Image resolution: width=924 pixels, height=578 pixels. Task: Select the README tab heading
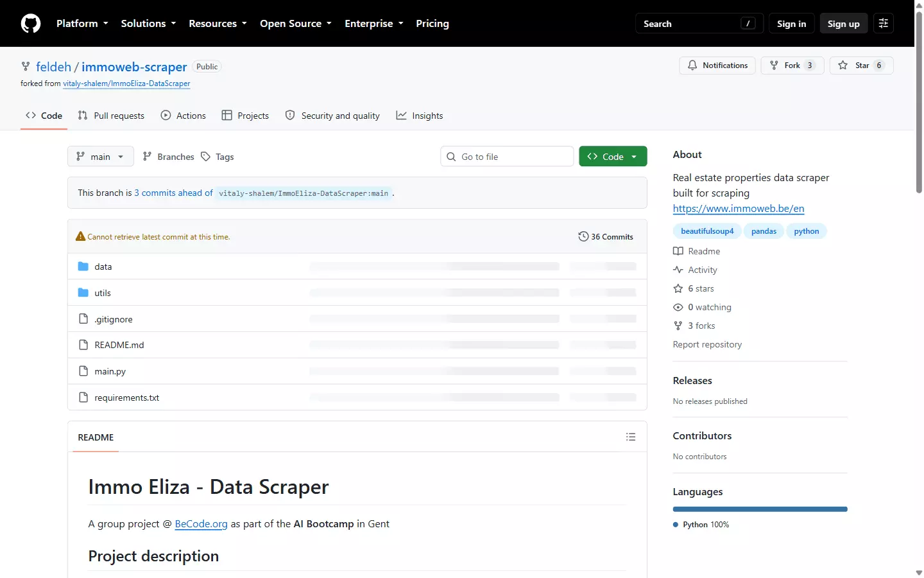click(96, 437)
